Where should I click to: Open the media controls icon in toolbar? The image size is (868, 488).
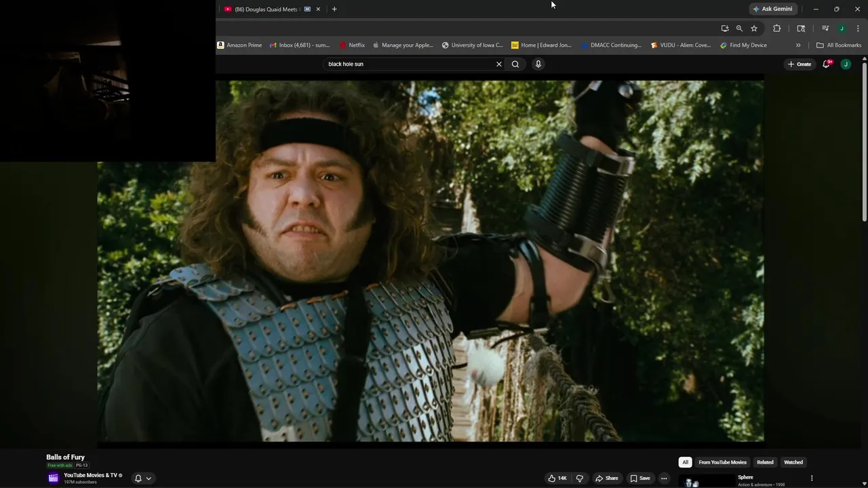825,28
